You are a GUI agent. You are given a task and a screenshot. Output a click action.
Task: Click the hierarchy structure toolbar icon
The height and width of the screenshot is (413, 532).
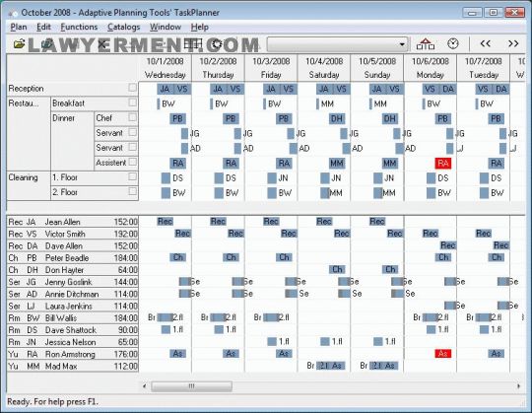pyautogui.click(x=426, y=44)
